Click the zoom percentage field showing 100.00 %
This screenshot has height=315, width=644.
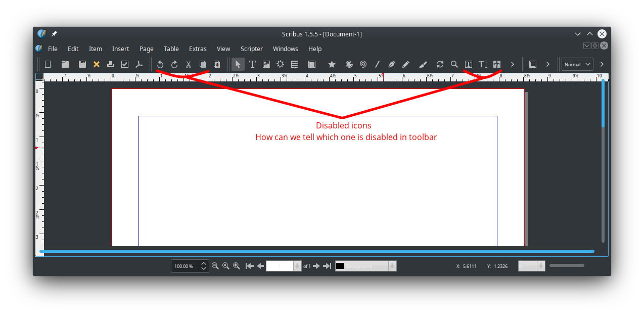click(x=185, y=266)
